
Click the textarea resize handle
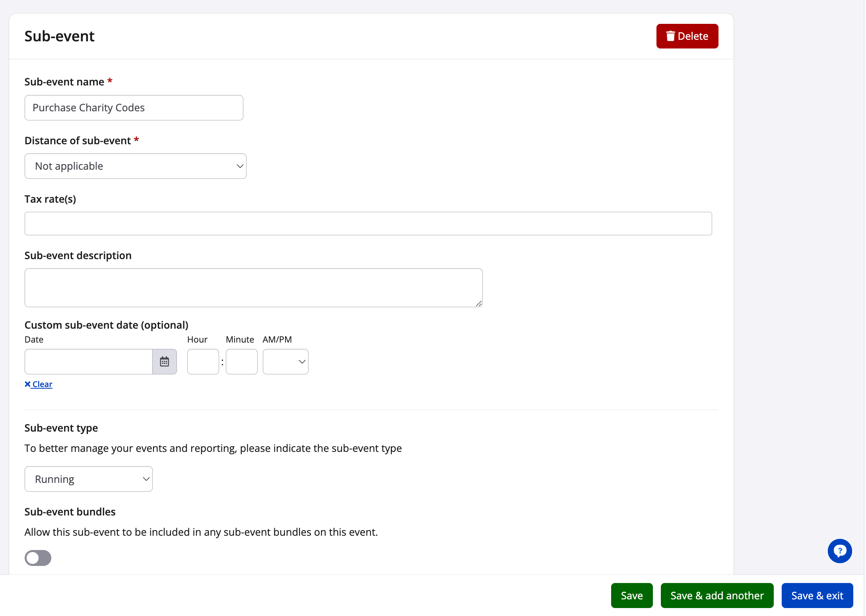point(478,304)
